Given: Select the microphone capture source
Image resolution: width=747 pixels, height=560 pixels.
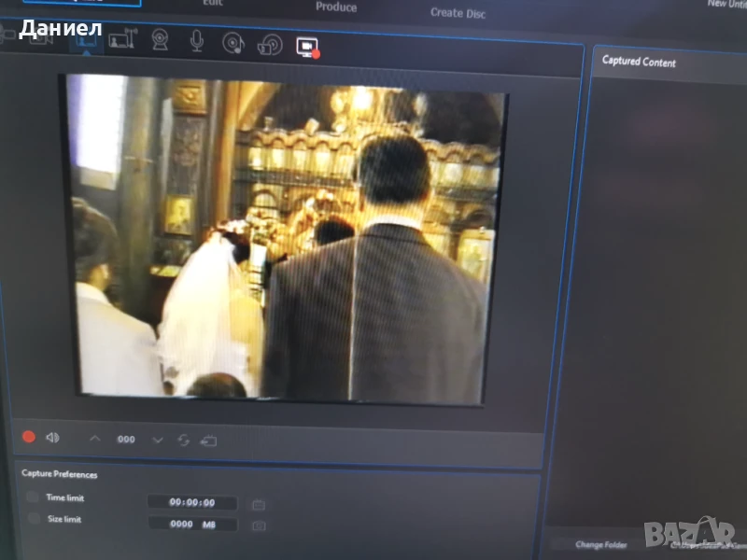Looking at the screenshot, I should (197, 41).
